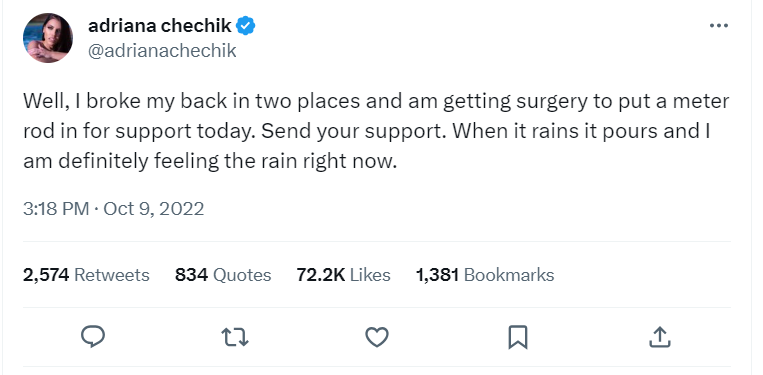The width and height of the screenshot is (763, 375).
Task: Click the share upload arrow icon
Action: (x=660, y=337)
